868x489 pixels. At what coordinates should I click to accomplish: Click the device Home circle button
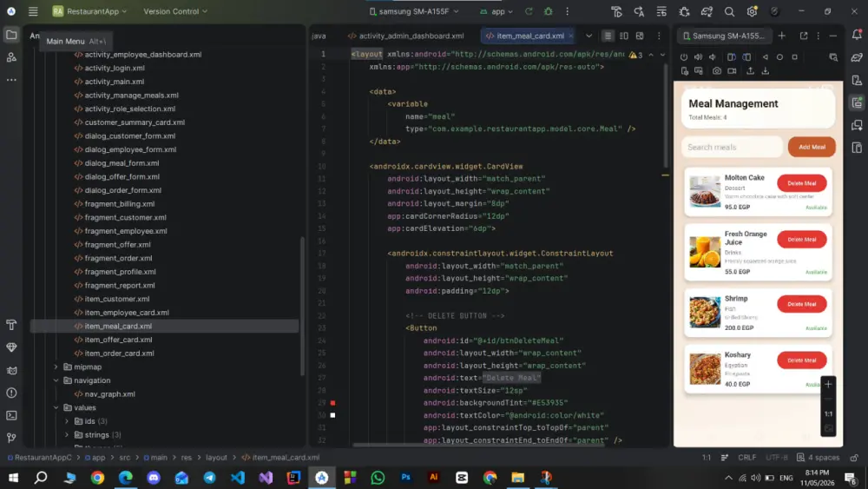[x=779, y=57]
